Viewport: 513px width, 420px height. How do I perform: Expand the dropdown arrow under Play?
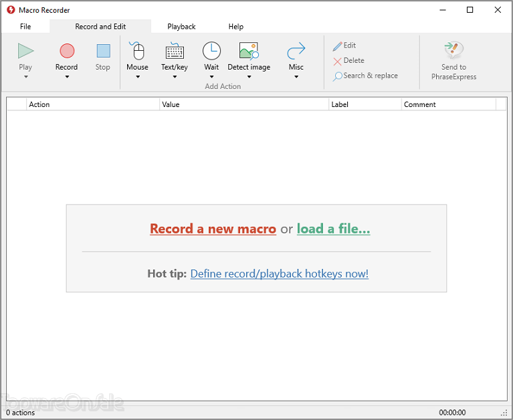(x=26, y=77)
